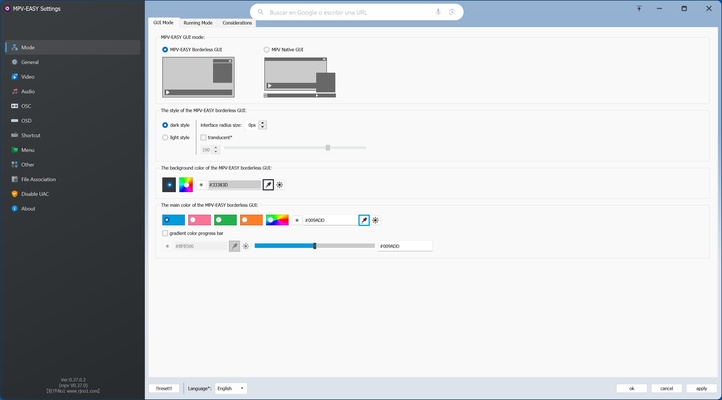The width and height of the screenshot is (722, 400).
Task: Click MPV-EASY Borderless GUI preview thumbnail
Action: tap(198, 77)
